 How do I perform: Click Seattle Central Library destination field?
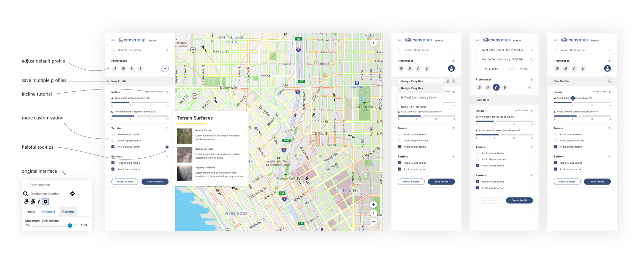(x=503, y=59)
